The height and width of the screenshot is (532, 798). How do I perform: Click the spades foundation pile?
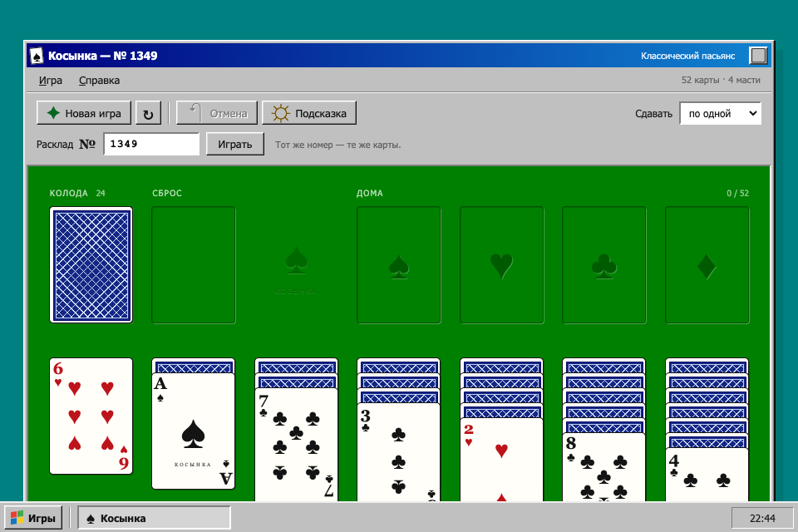tap(399, 264)
